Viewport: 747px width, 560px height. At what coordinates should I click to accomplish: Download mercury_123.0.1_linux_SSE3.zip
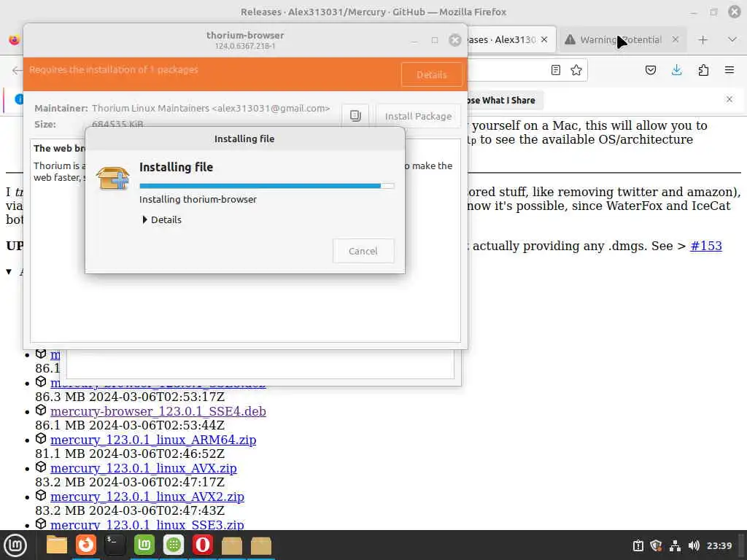click(147, 524)
